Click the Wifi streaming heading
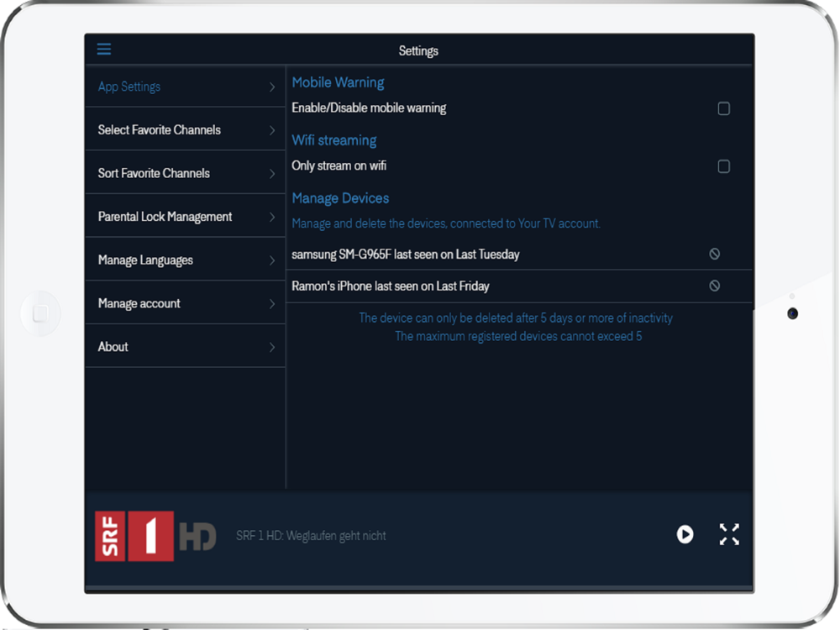 (x=333, y=140)
